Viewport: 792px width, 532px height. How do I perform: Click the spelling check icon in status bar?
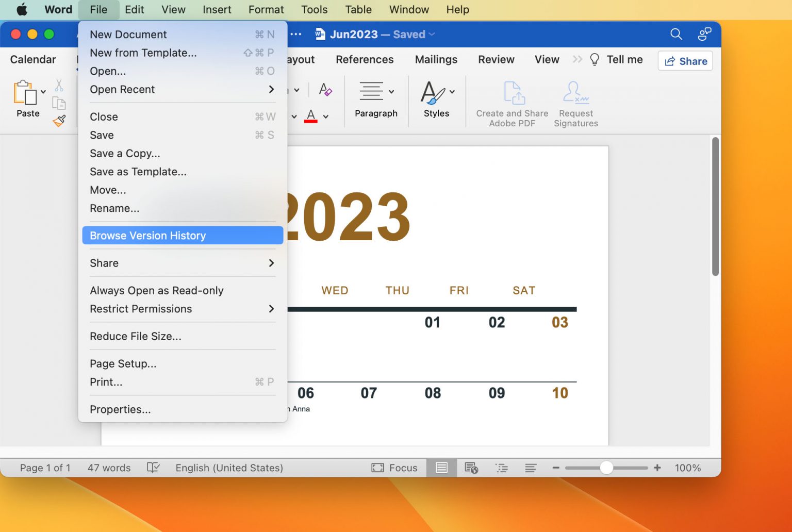pos(153,468)
